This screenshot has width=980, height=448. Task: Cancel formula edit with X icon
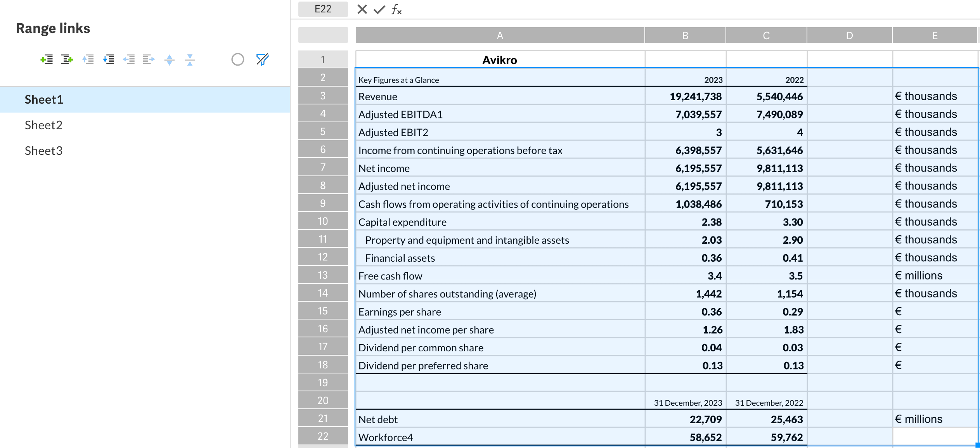[362, 9]
